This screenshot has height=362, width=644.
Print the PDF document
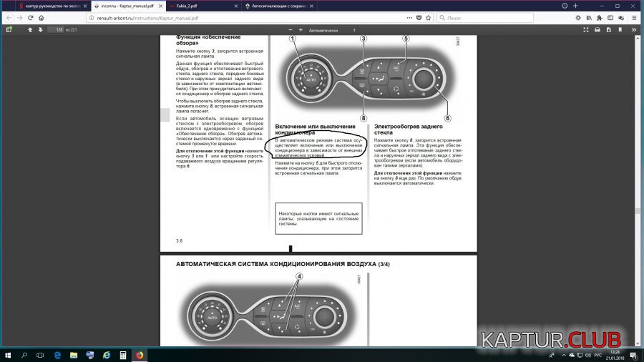click(597, 29)
